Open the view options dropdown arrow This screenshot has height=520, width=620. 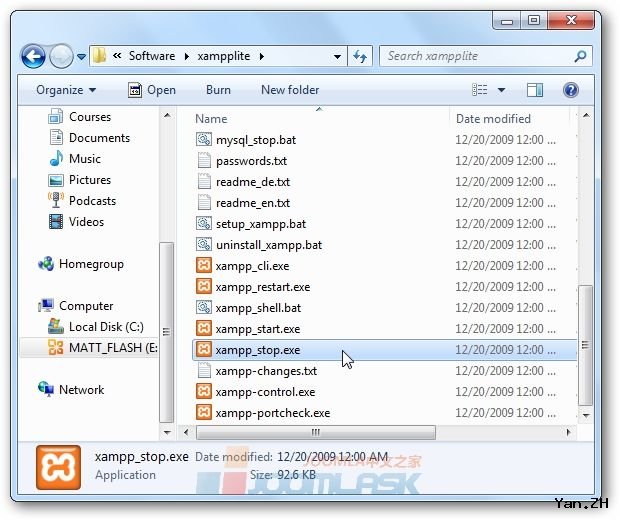tap(501, 90)
